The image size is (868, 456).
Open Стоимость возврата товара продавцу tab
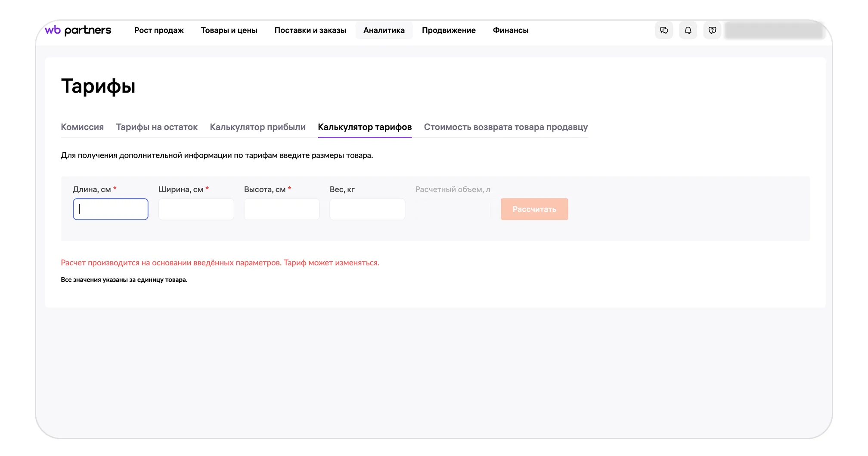505,127
